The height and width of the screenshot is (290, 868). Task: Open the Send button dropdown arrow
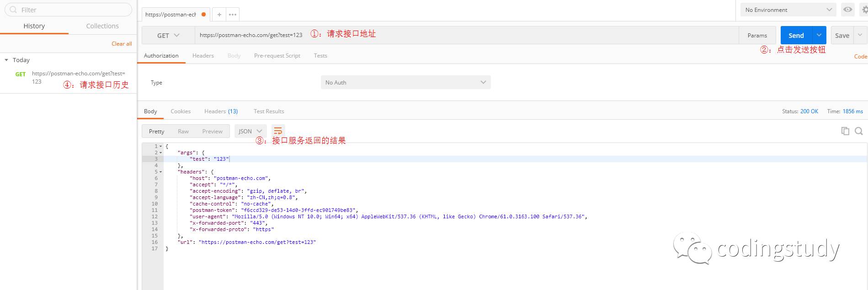click(x=819, y=35)
